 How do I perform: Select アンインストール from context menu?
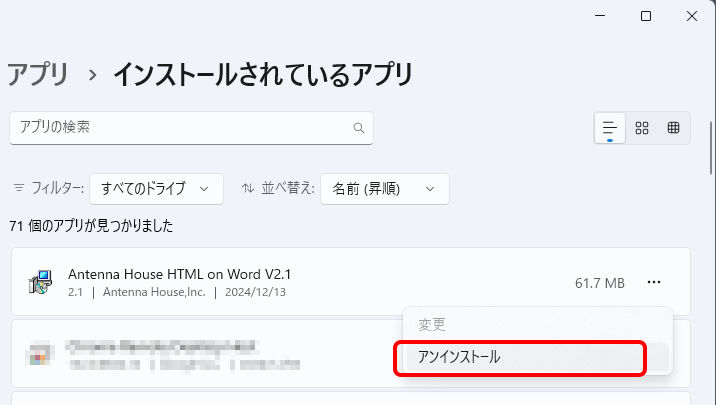pos(537,357)
